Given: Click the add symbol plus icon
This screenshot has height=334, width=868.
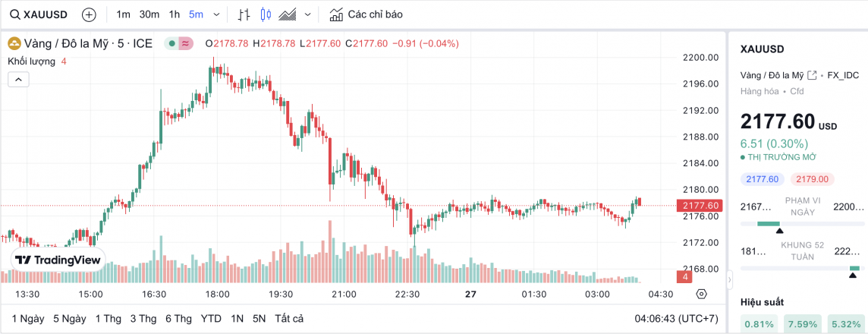Looking at the screenshot, I should pyautogui.click(x=89, y=14).
